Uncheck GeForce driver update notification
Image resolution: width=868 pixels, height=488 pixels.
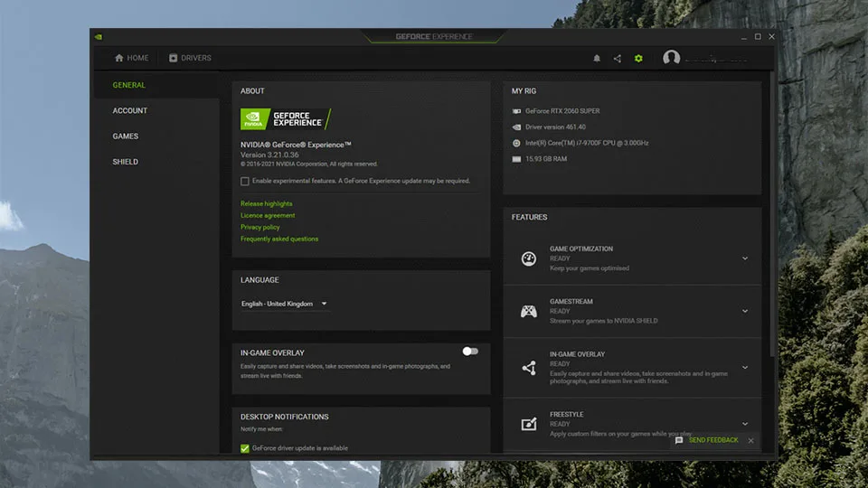click(245, 448)
